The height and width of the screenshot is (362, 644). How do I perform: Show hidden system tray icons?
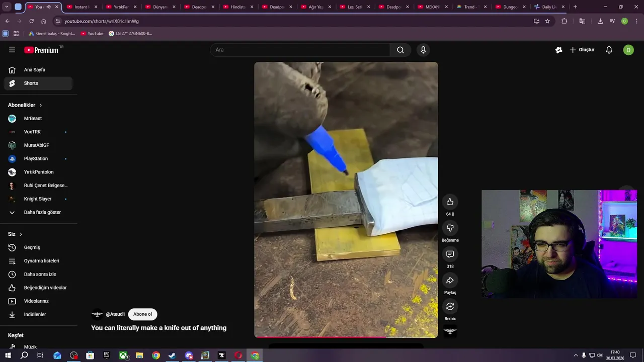click(576, 355)
